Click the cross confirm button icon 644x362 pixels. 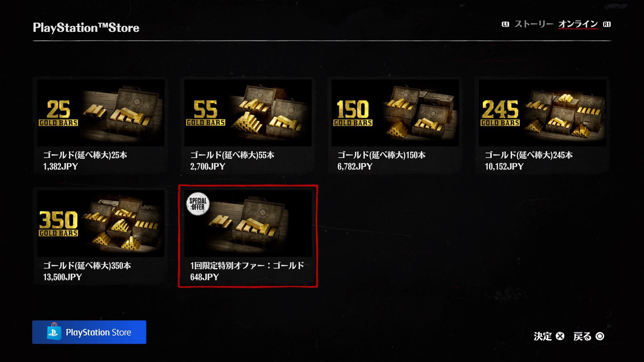coord(560,336)
